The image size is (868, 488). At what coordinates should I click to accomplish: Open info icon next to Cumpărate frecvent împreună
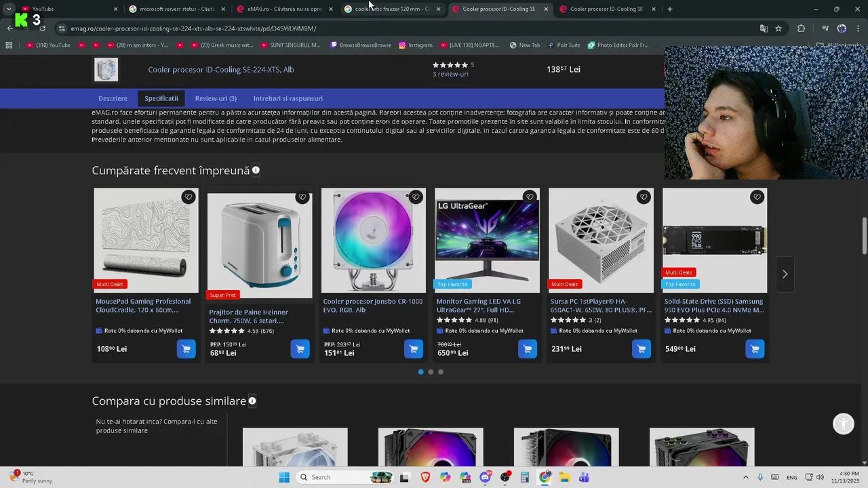click(256, 170)
